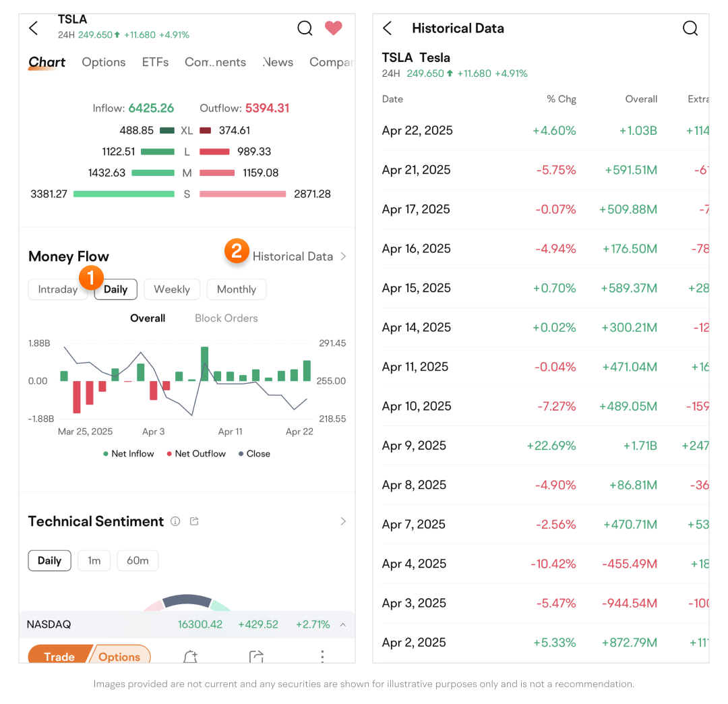Collapse the NASDAQ index bar caret

coord(343,625)
